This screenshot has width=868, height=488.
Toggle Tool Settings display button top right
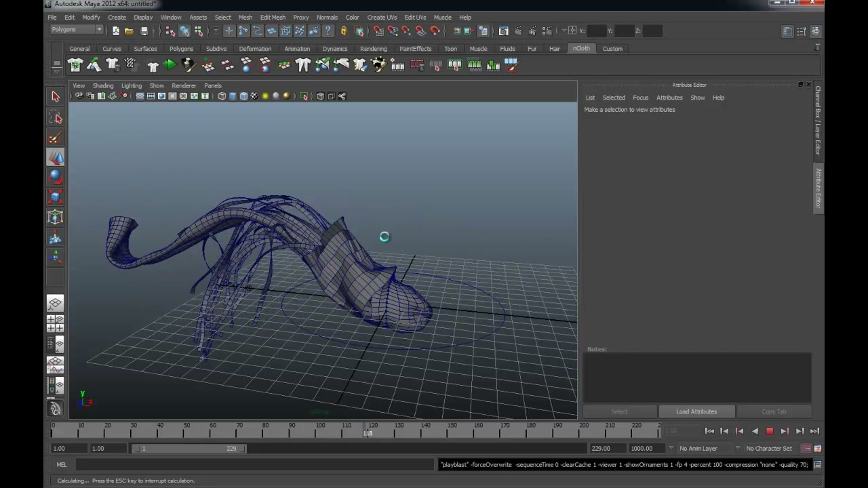tap(802, 31)
